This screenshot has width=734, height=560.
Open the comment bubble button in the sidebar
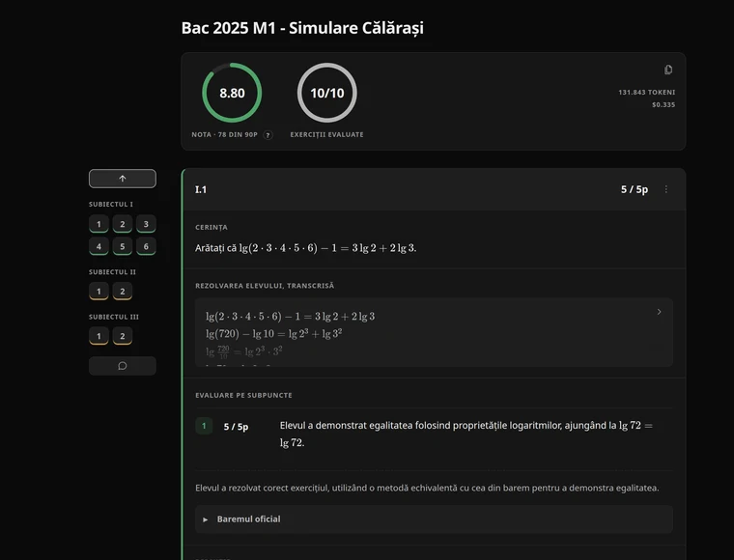point(123,366)
